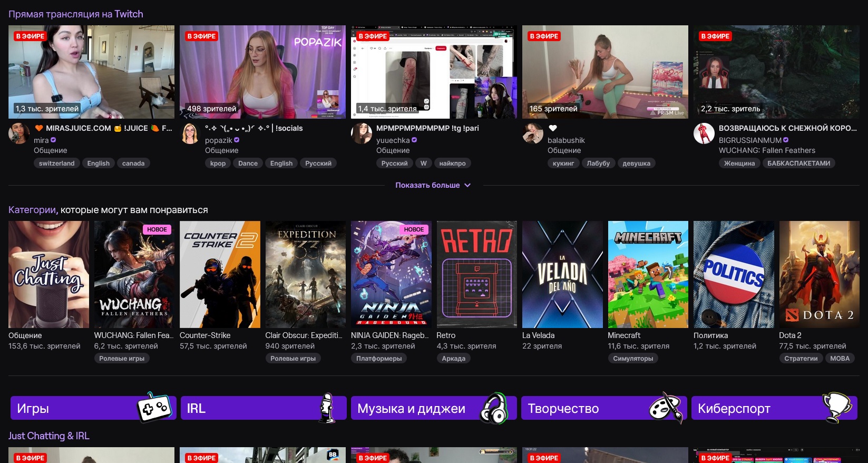The width and height of the screenshot is (868, 463).
Task: Select the Dance tag
Action: coord(248,163)
